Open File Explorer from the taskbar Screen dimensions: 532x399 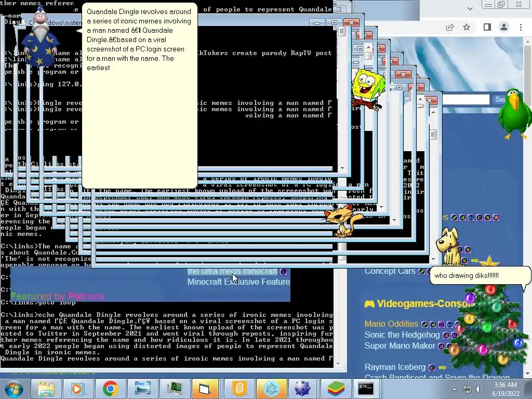click(46, 389)
